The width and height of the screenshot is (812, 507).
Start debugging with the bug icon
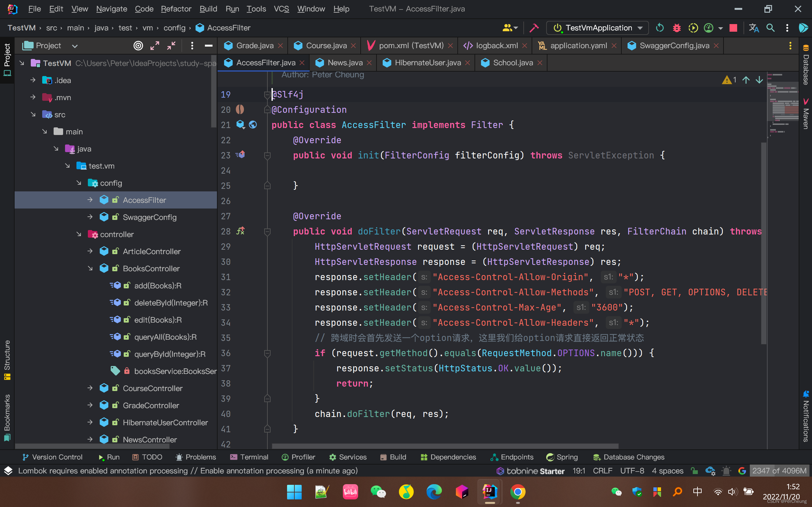(677, 28)
